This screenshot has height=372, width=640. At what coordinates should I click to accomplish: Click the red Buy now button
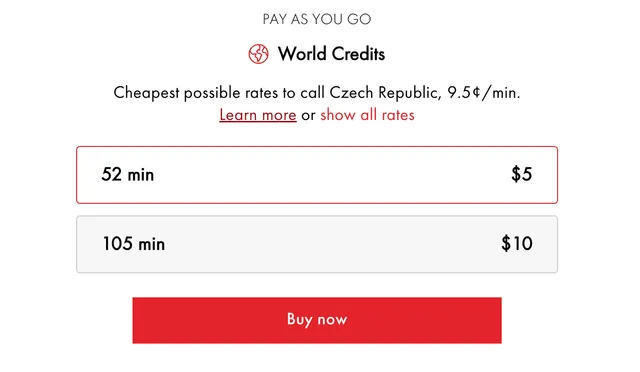317,320
